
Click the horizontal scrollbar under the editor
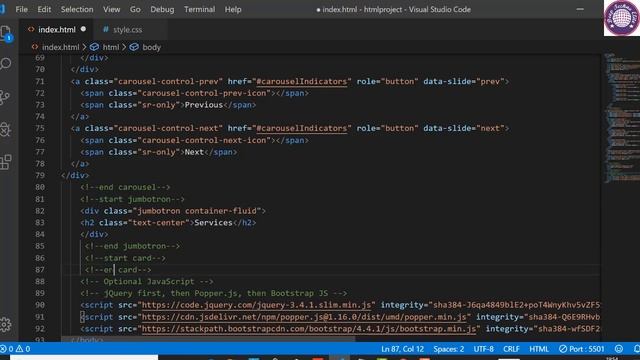[x=208, y=339]
